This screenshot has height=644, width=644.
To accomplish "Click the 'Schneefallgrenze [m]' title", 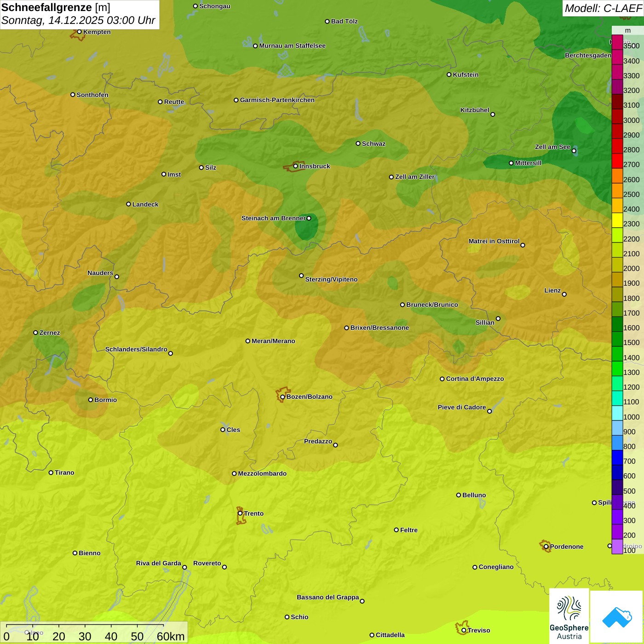I will point(56,7).
